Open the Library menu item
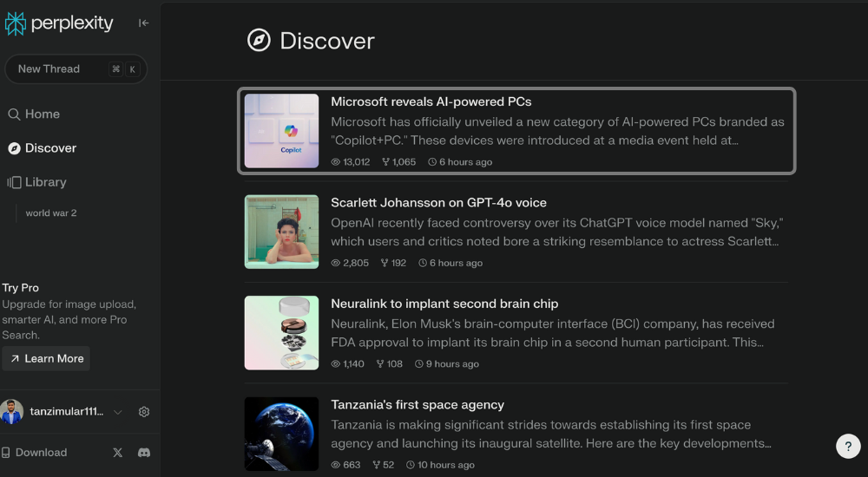Image resolution: width=868 pixels, height=477 pixels. [36, 182]
